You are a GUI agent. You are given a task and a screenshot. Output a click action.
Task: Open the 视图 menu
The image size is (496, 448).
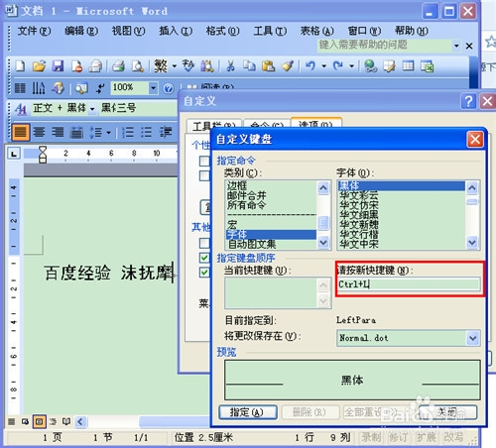point(128,31)
